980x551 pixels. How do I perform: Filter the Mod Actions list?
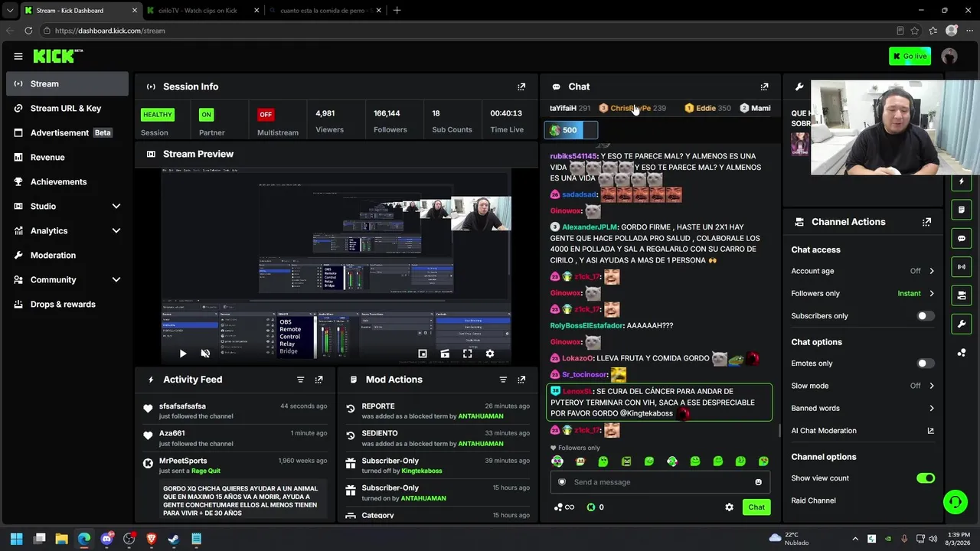pyautogui.click(x=503, y=380)
